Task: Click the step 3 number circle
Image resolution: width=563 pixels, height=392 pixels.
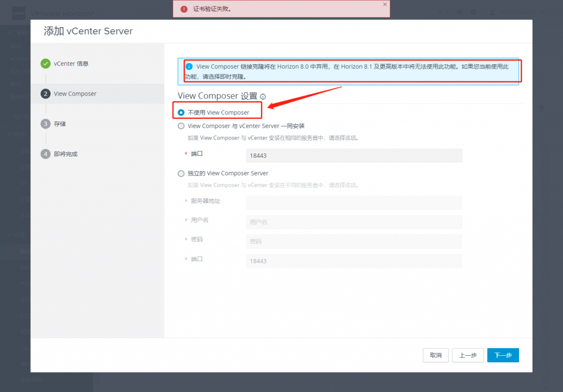Action: 46,124
